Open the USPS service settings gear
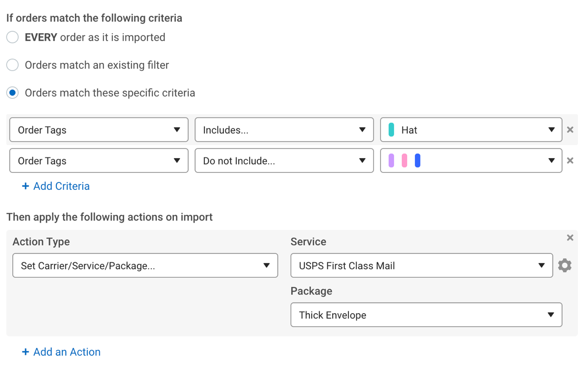Screen dimensions: 588x368 [x=564, y=265]
